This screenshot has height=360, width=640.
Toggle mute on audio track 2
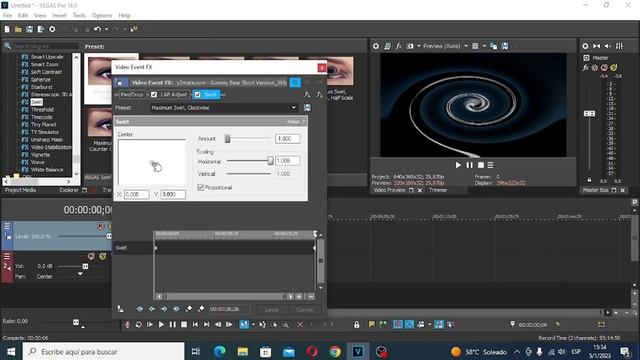point(91,256)
